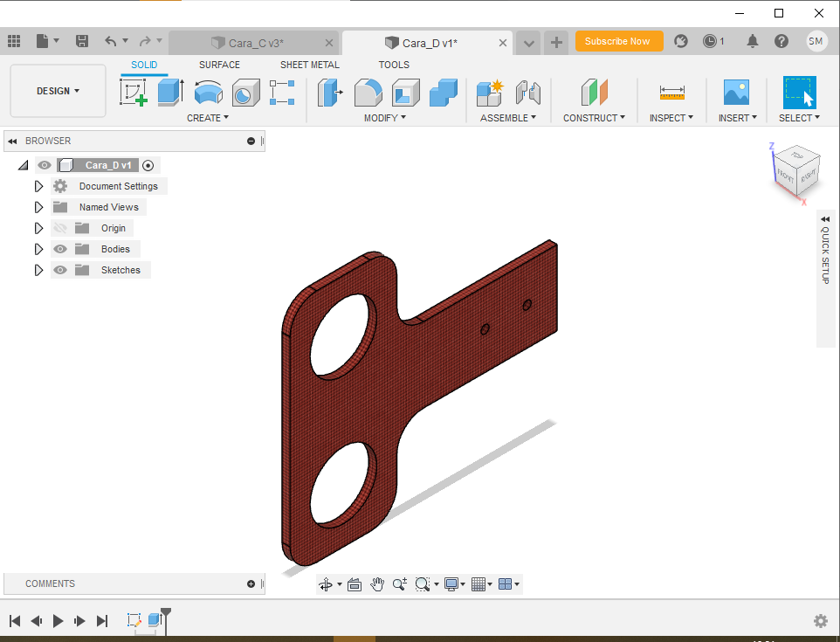Select the Revolve tool icon
Screen dimensions: 840x642
pos(209,93)
